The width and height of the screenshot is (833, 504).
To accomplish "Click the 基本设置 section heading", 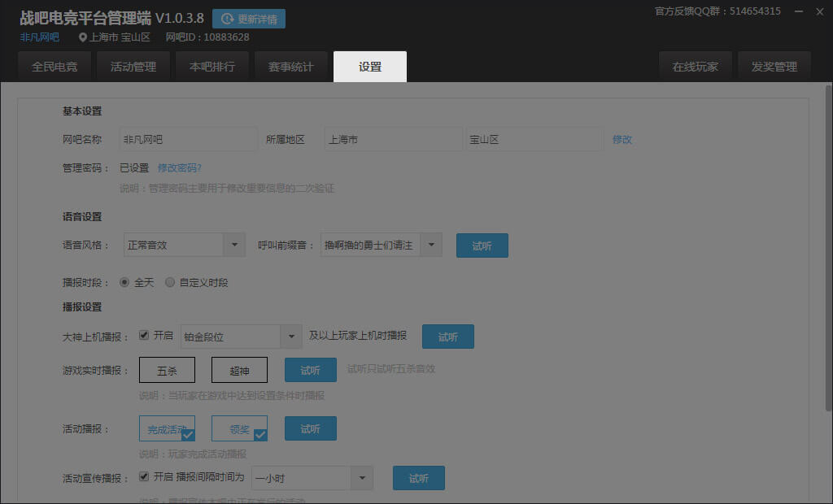I will (82, 111).
